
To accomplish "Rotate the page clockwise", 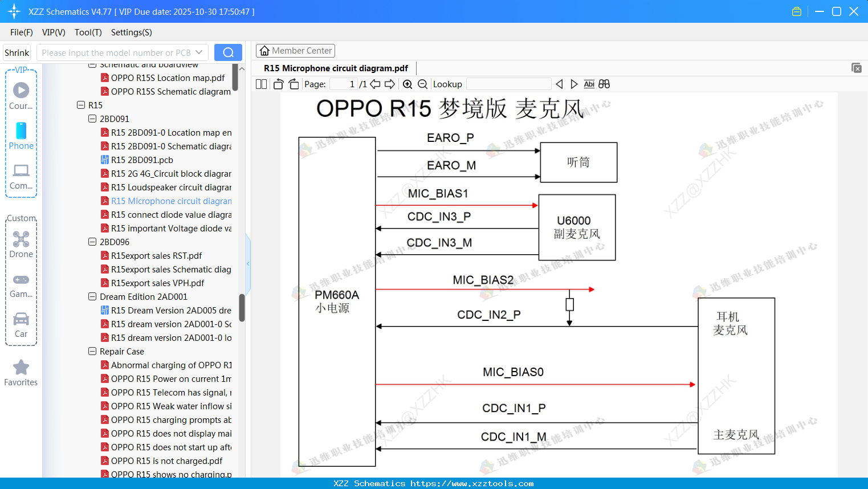I will pyautogui.click(x=294, y=84).
